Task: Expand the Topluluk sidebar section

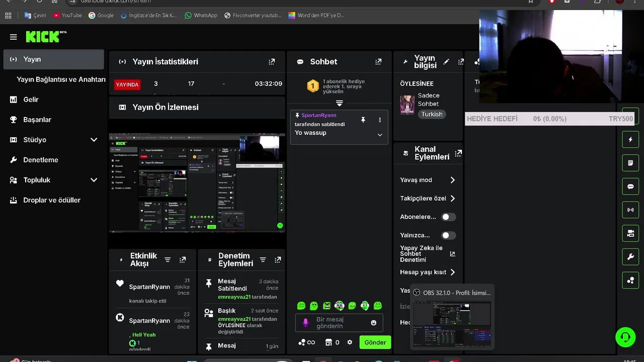Action: [94, 180]
